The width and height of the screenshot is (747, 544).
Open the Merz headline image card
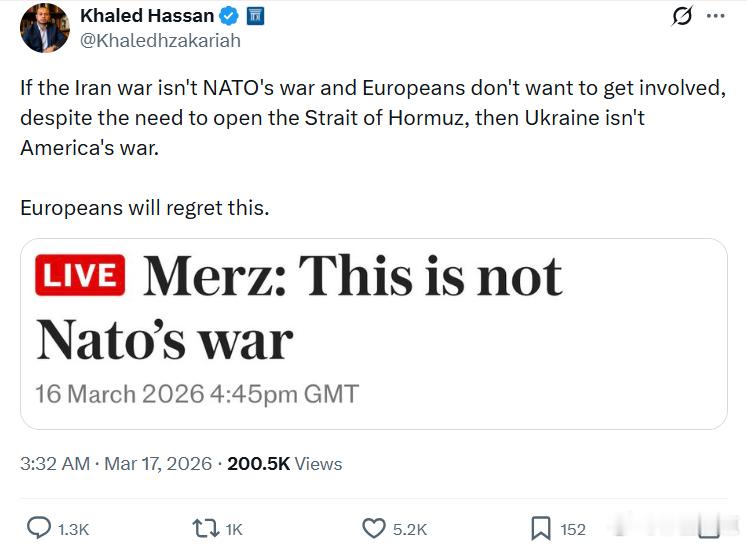373,333
